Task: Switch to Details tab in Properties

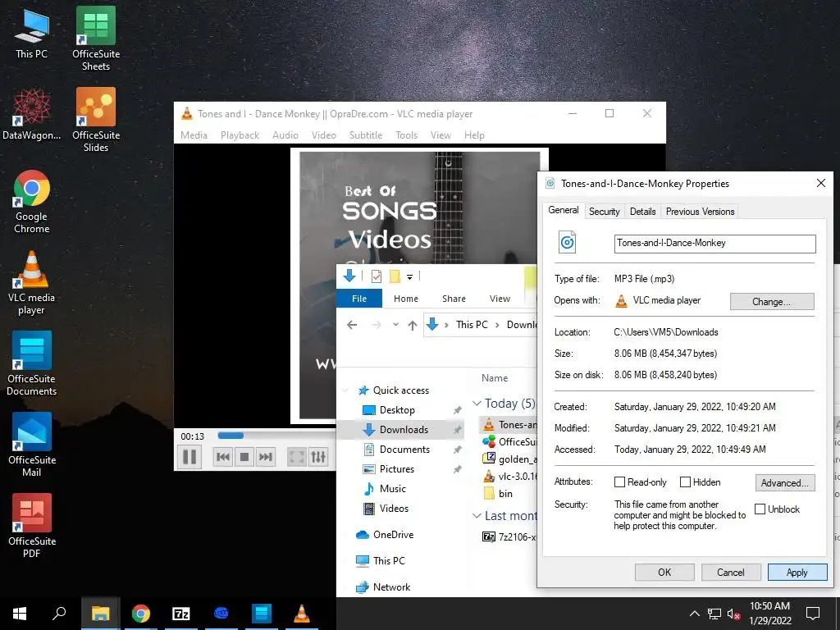Action: tap(642, 212)
